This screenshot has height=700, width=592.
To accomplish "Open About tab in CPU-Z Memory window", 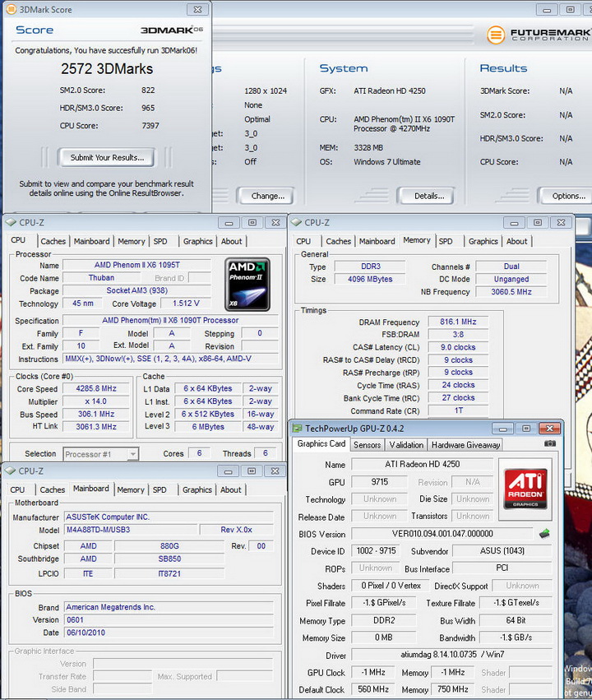I will 516,241.
